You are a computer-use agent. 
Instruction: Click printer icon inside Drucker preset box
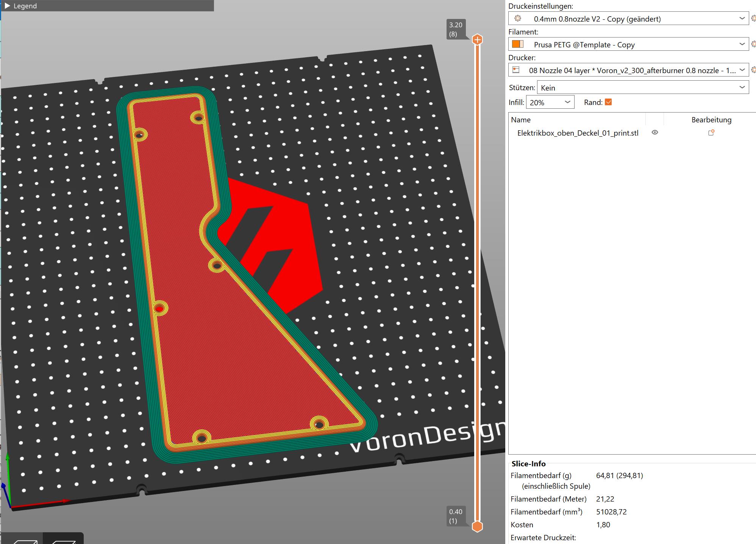(x=516, y=70)
